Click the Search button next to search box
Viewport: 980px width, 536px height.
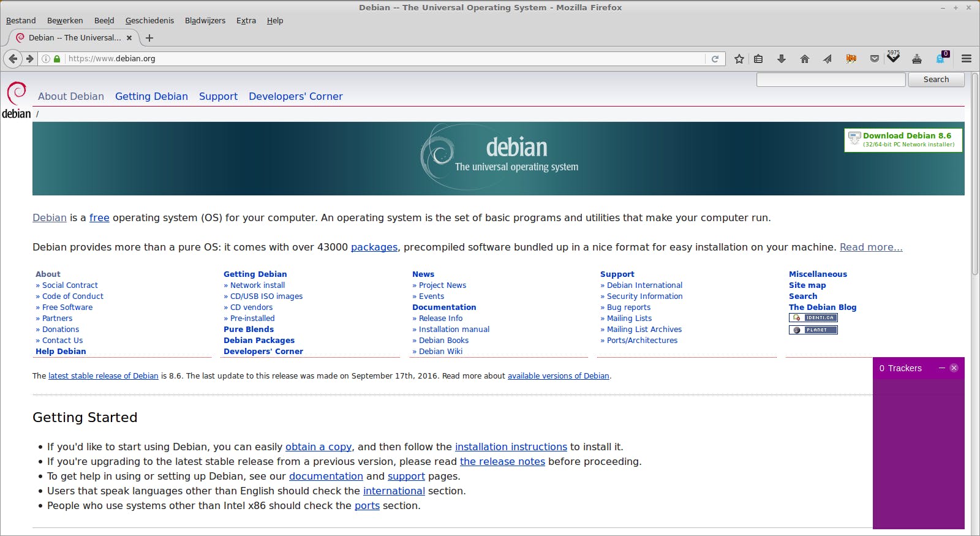(936, 80)
